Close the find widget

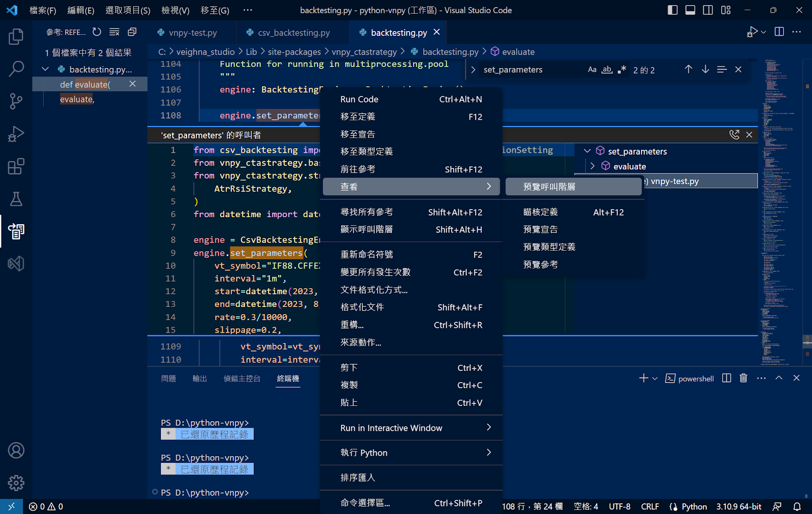[738, 70]
